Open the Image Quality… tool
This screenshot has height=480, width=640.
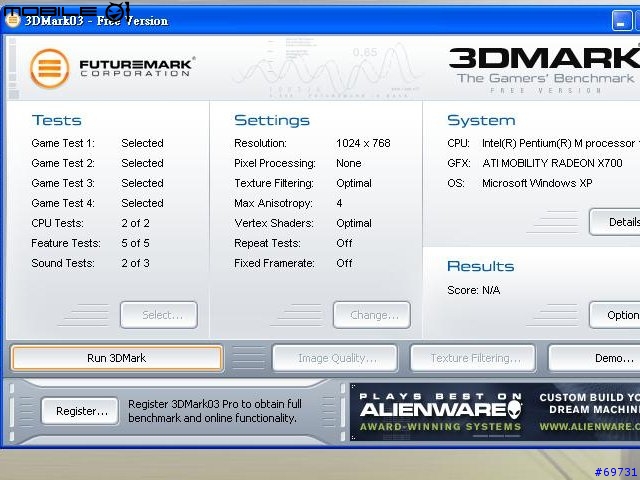[335, 358]
